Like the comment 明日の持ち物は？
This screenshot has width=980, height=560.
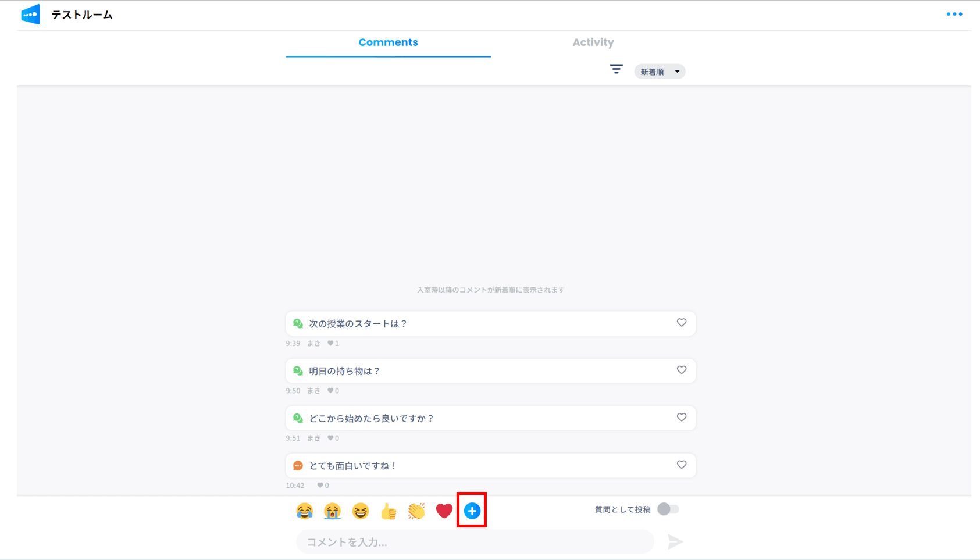click(x=681, y=370)
